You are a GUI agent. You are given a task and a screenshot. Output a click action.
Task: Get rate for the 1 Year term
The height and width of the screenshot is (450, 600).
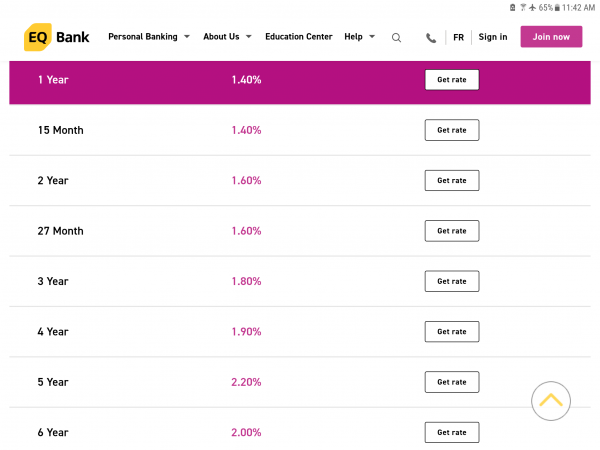(451, 80)
